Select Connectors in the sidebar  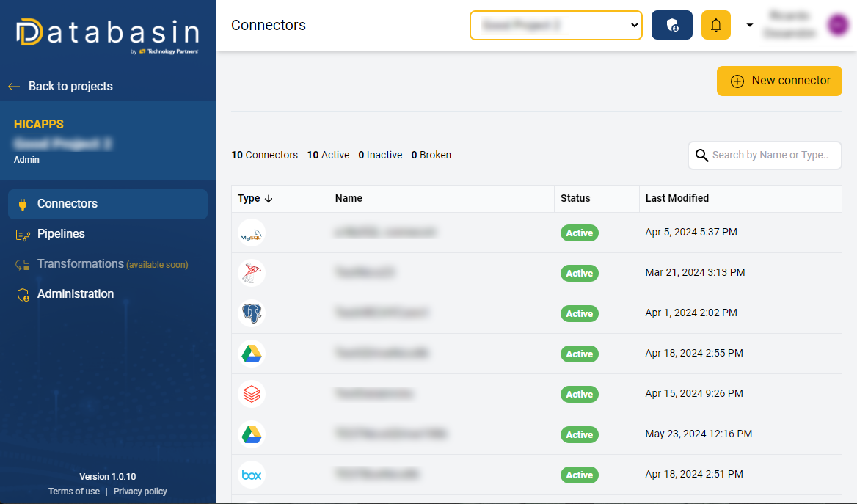point(67,204)
